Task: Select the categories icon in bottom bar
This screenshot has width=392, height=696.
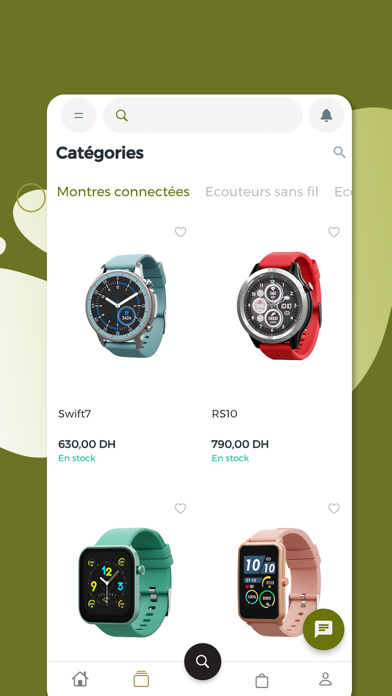Action: click(141, 679)
